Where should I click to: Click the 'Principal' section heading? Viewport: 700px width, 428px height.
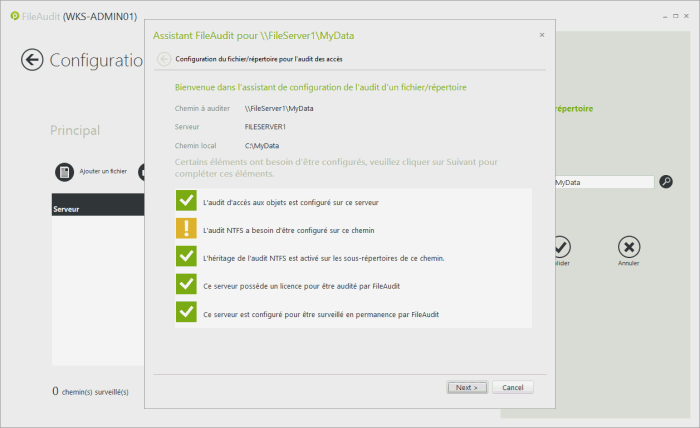(x=75, y=130)
